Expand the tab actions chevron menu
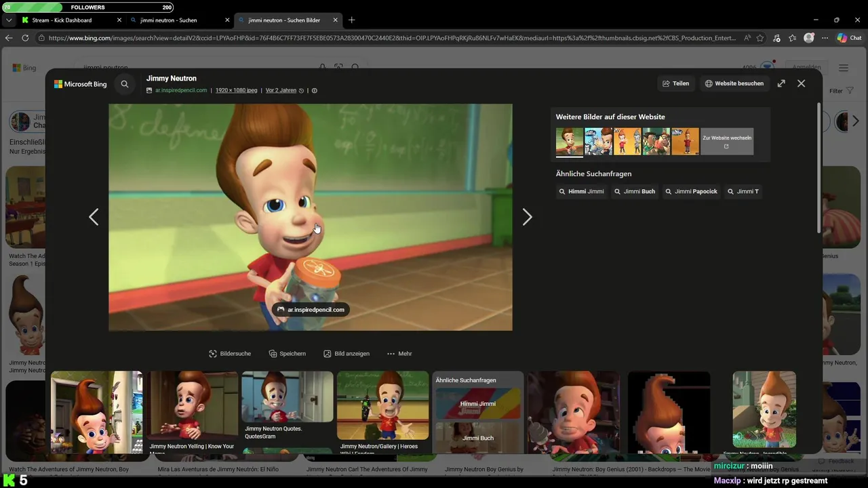 click(x=8, y=20)
